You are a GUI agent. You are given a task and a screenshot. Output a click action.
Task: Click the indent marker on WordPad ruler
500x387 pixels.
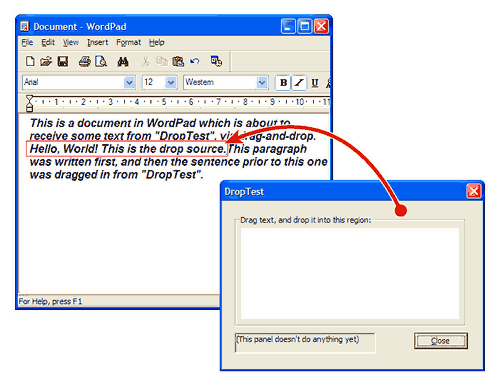pos(30,103)
